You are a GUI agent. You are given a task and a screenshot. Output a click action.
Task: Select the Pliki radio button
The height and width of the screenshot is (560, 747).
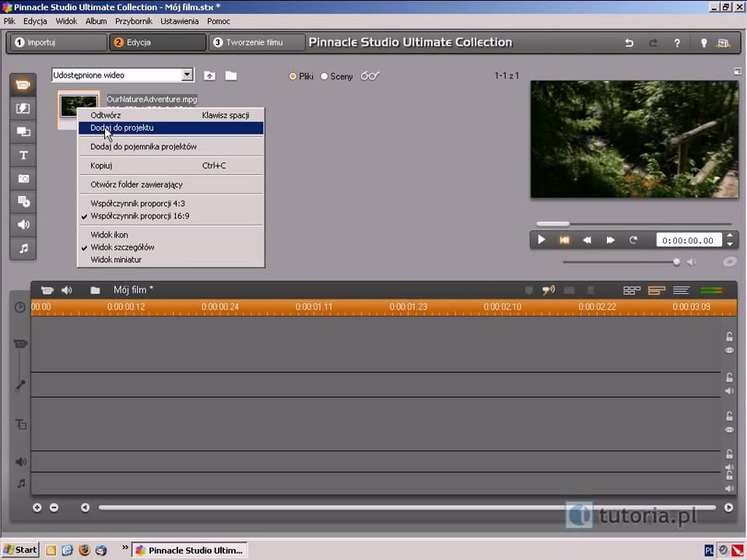click(293, 76)
